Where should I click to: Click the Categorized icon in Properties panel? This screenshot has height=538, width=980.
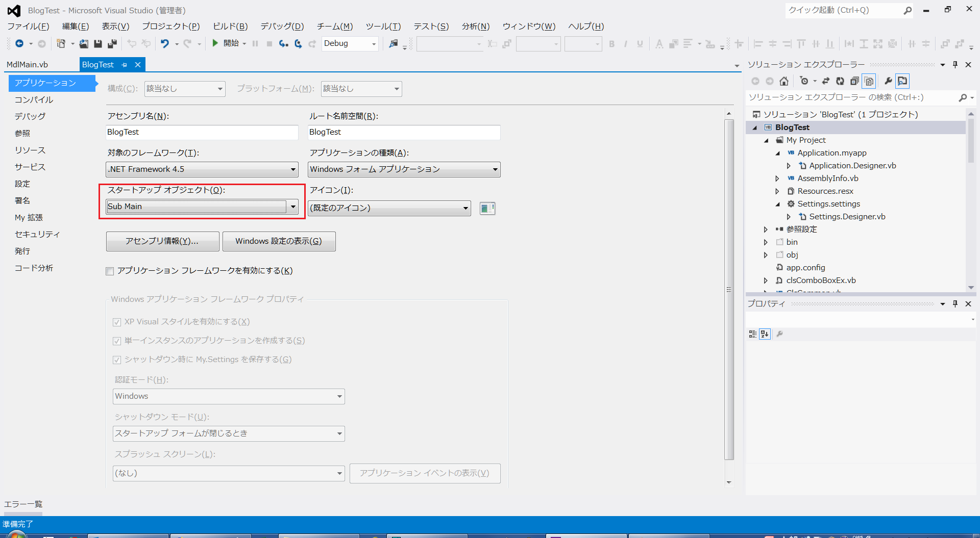pyautogui.click(x=752, y=334)
